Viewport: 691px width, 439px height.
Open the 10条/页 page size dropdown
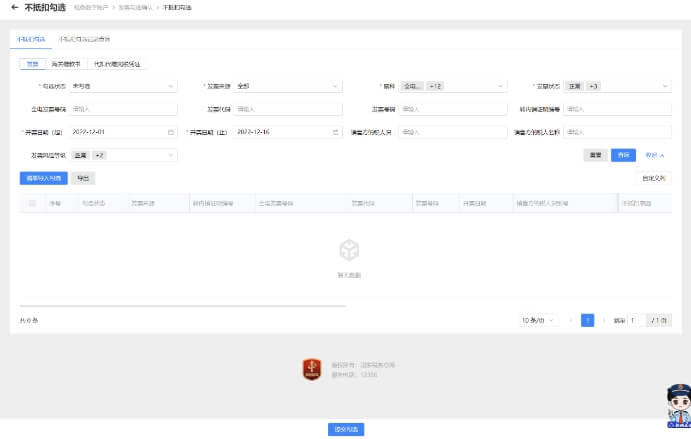538,320
